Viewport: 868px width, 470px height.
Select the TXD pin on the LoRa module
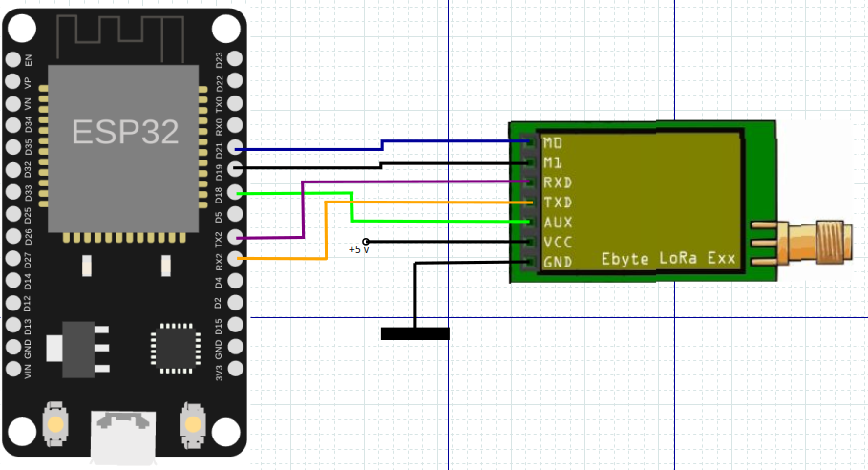pos(529,203)
